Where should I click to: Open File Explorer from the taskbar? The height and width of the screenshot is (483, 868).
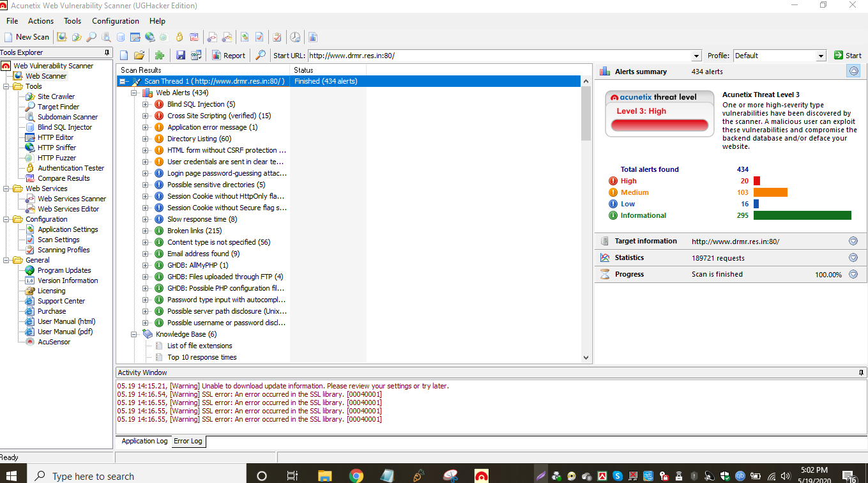coord(325,475)
